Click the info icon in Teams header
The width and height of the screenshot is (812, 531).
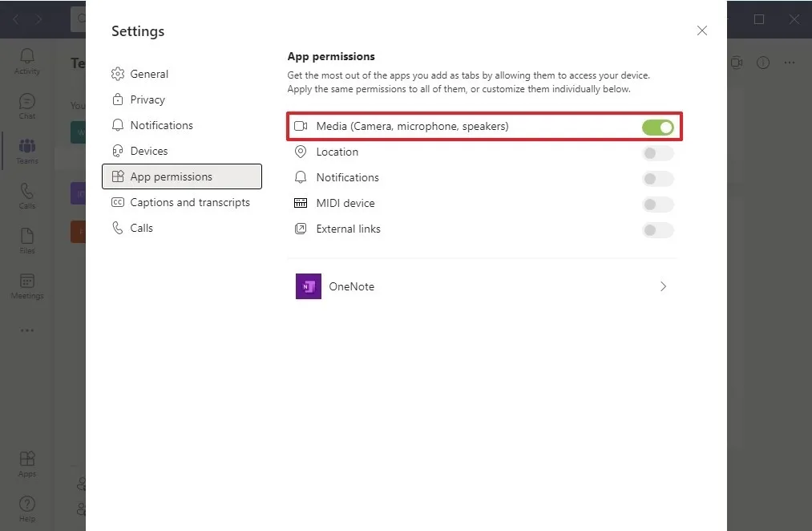(x=763, y=63)
